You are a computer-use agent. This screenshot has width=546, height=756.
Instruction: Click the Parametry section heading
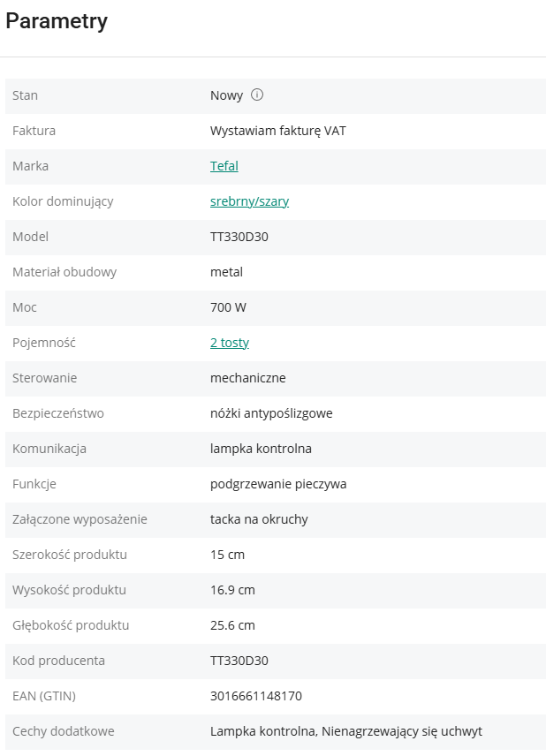point(57,22)
